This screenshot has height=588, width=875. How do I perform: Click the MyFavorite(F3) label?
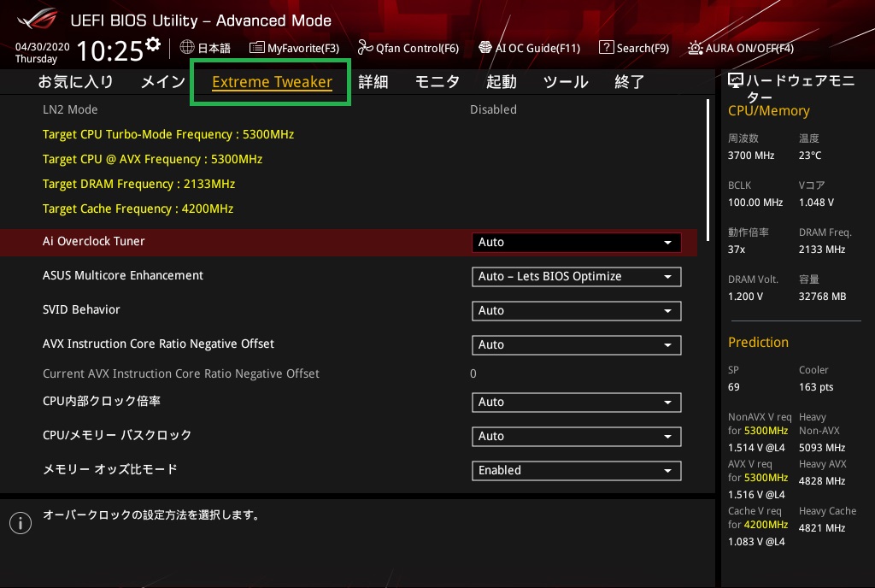pos(303,49)
